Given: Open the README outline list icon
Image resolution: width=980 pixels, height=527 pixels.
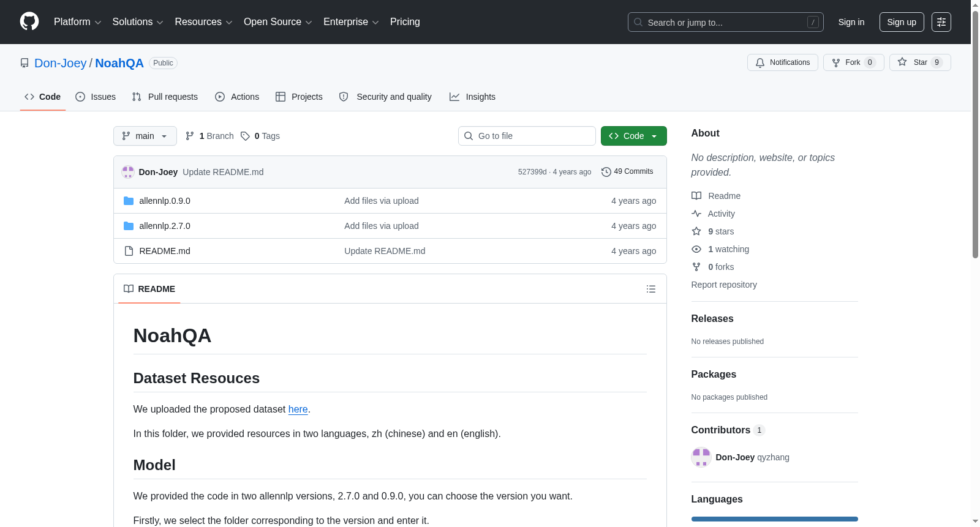Looking at the screenshot, I should (651, 289).
